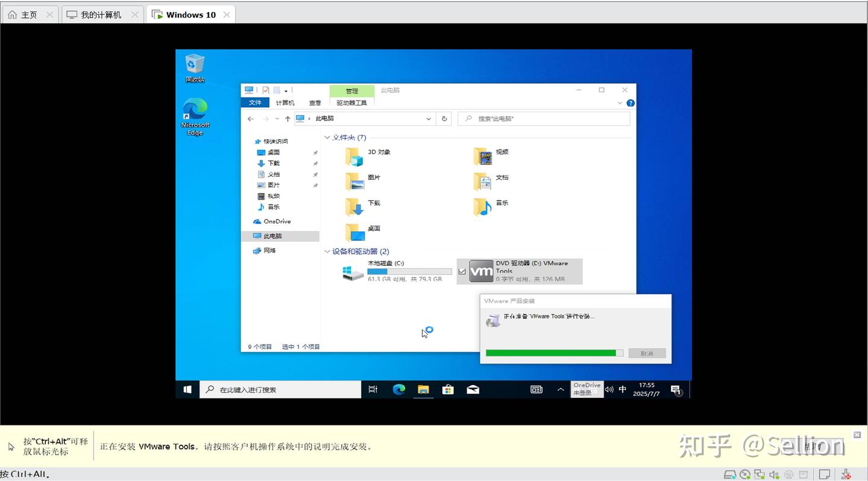Refresh 此电脑 with the refresh button
868x481 pixels.
pos(444,118)
